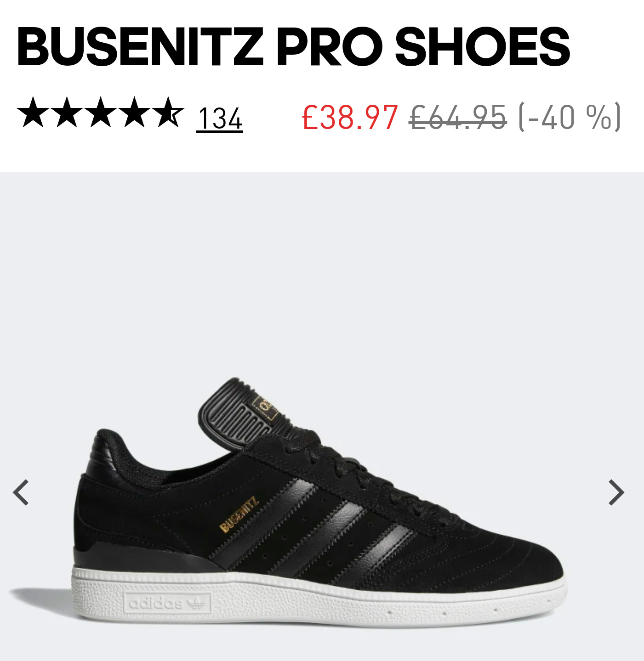Open the 134 reviews link

[x=220, y=119]
